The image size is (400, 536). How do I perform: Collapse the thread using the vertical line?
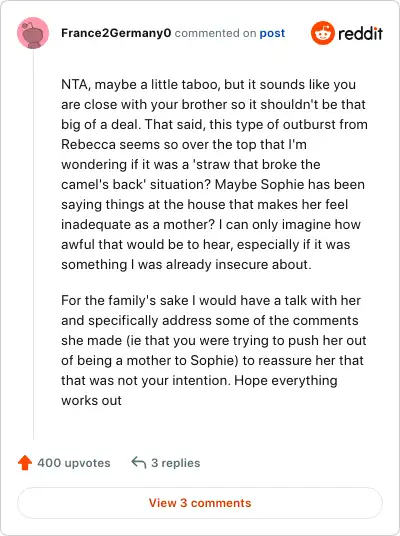34,244
